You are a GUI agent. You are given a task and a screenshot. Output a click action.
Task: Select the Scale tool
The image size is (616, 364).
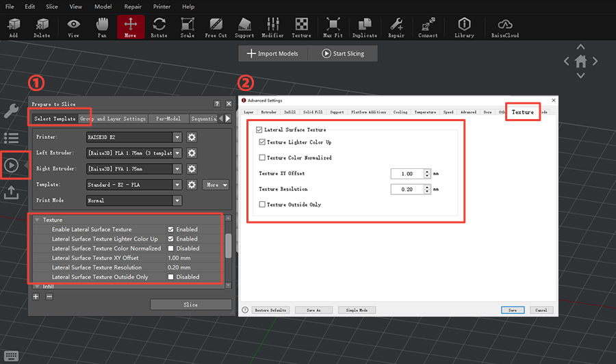[x=188, y=27]
